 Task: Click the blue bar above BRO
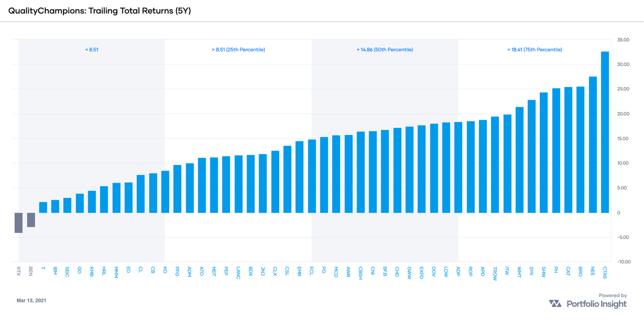(581, 150)
